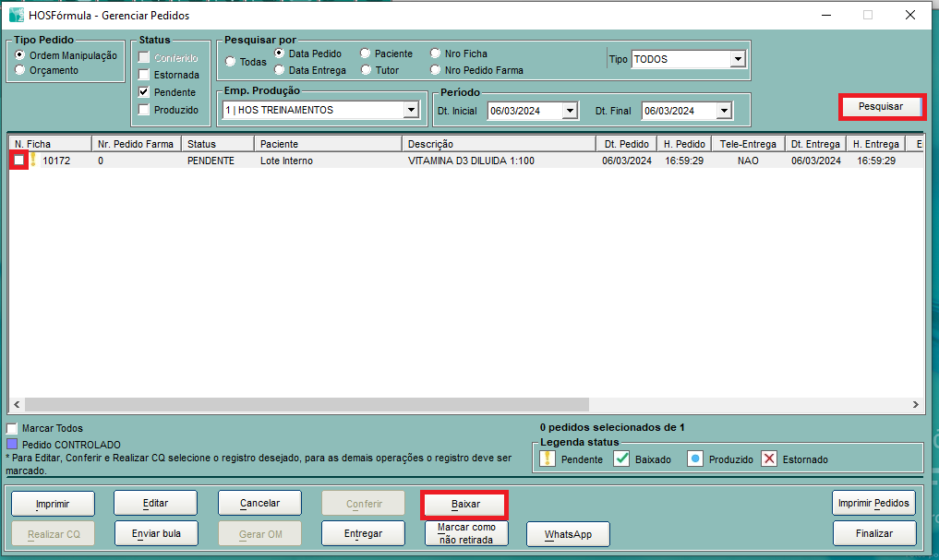The width and height of the screenshot is (939, 560).
Task: Click the Baixar button
Action: pos(465,504)
